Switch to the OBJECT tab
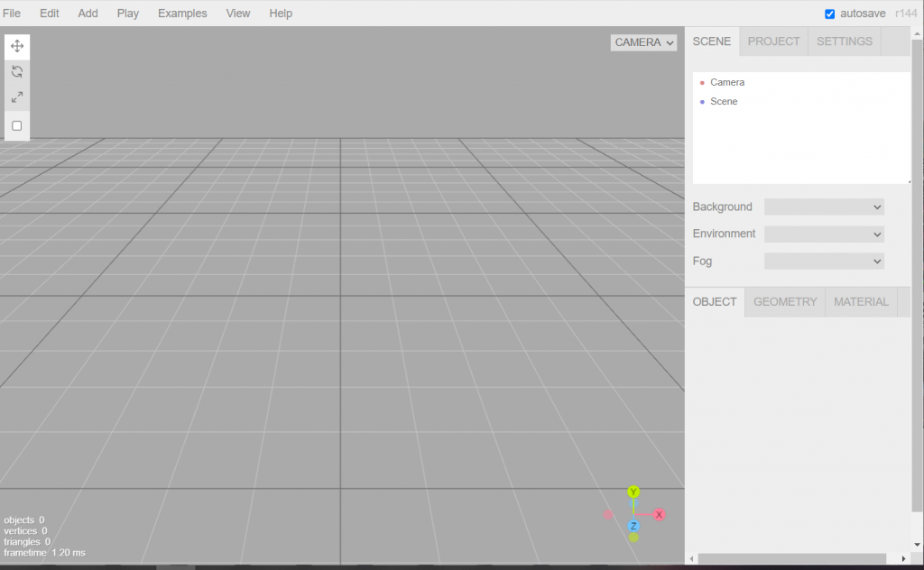Screen dimensions: 924x570 715,302
